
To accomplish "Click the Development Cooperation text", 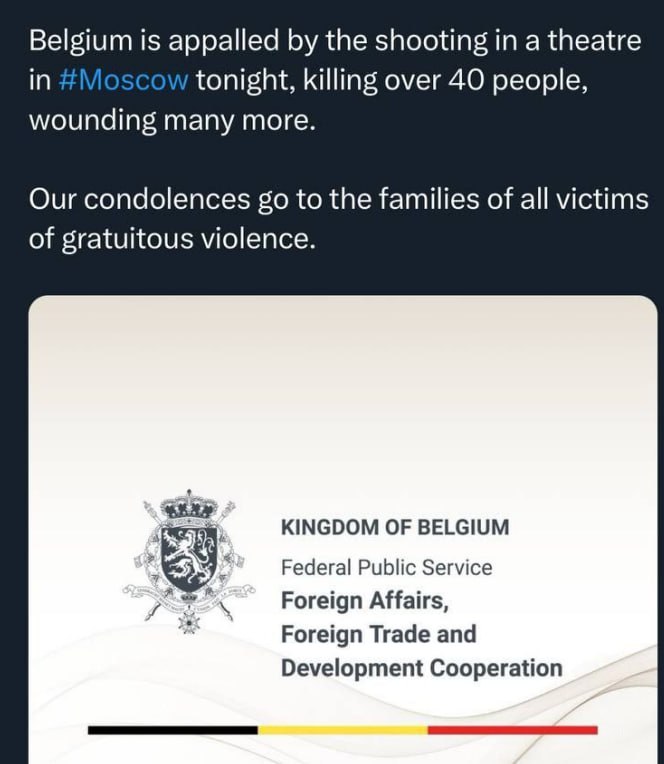I will (421, 668).
